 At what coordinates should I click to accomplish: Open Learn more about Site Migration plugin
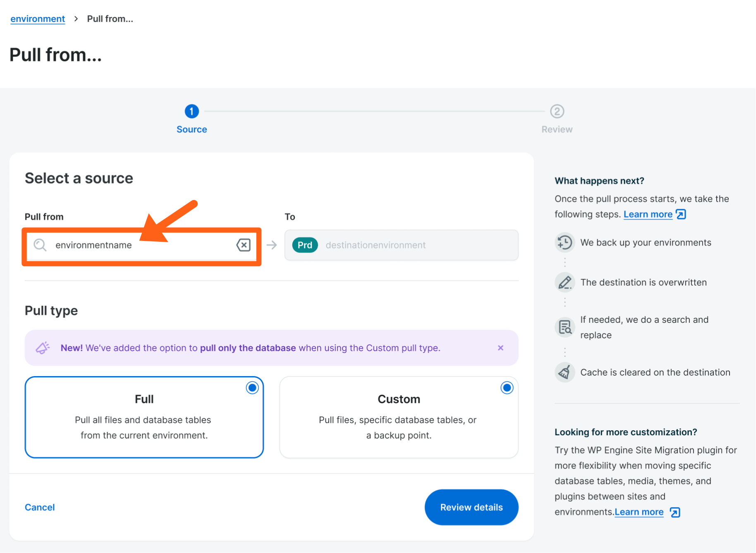click(x=639, y=512)
